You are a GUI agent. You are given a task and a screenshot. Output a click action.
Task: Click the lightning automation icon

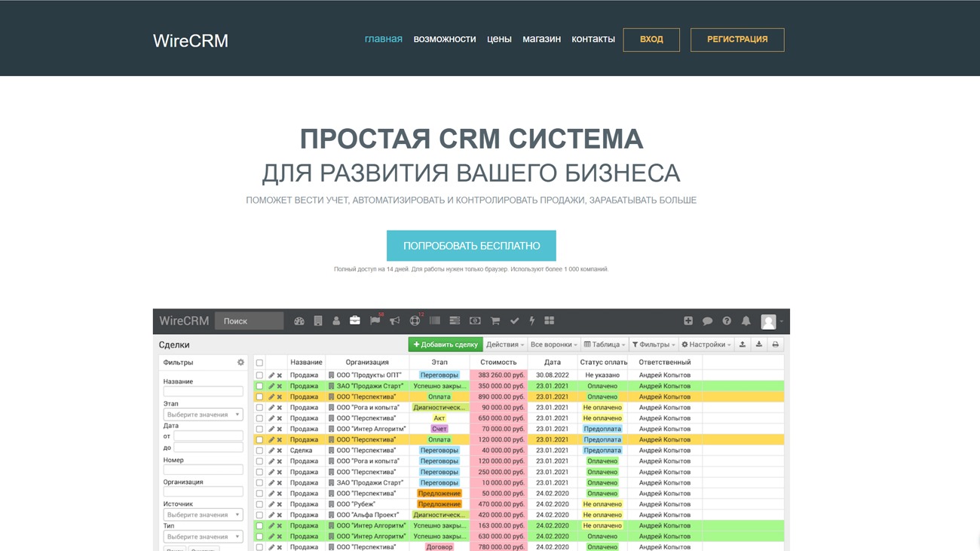[x=531, y=320]
